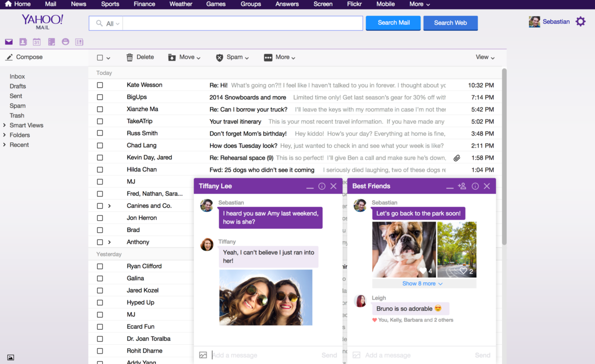Screen dimensions: 595x364
Task: Click the trash can Delete icon
Action: point(130,58)
